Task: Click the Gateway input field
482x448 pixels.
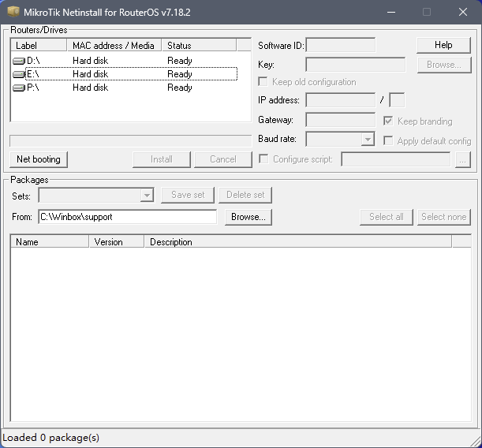Action: (x=340, y=120)
